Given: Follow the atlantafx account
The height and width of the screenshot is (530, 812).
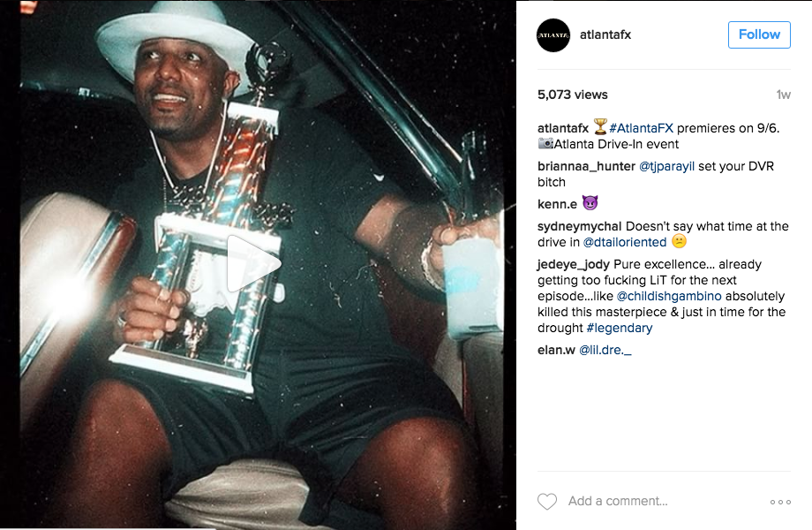Looking at the screenshot, I should point(759,34).
